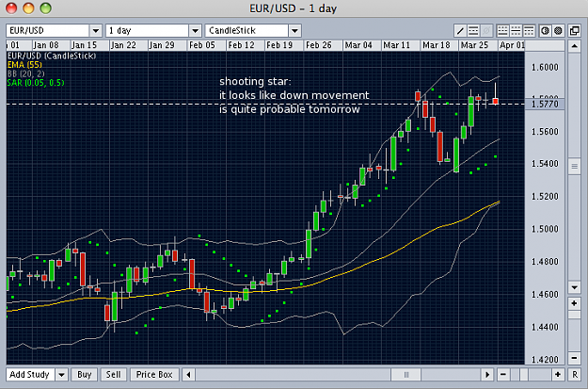Open the CandleStick chart type dropdown arrow
This screenshot has width=588, height=389.
294,31
